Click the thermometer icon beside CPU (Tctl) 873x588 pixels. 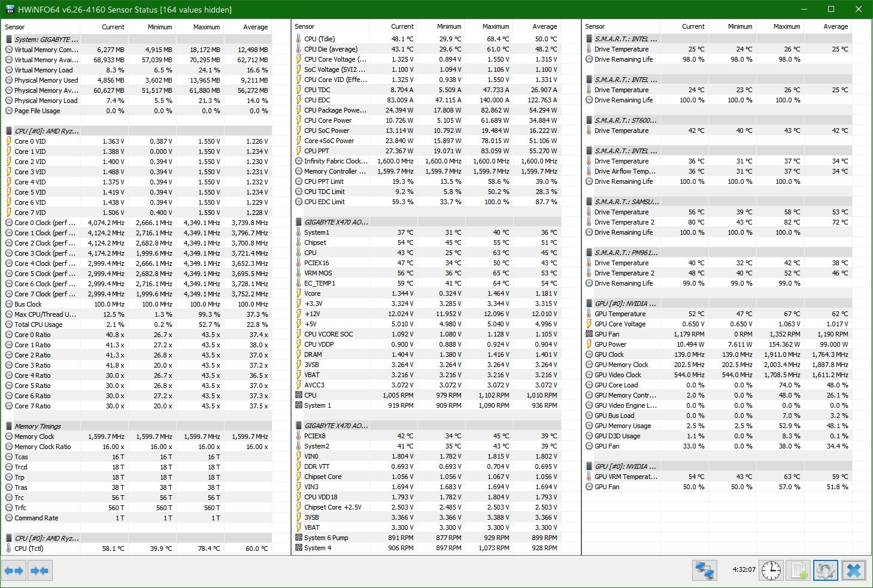point(9,548)
